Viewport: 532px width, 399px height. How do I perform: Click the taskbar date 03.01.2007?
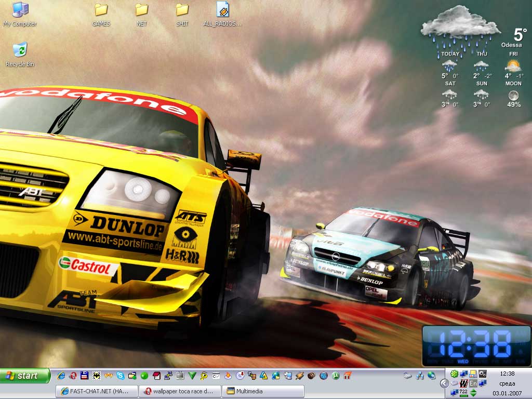(x=507, y=393)
